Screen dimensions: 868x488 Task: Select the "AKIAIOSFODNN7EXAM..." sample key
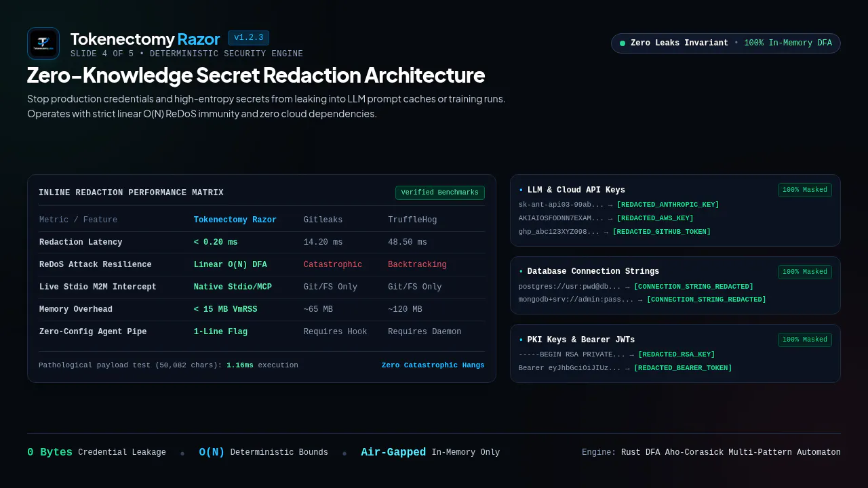561,218
